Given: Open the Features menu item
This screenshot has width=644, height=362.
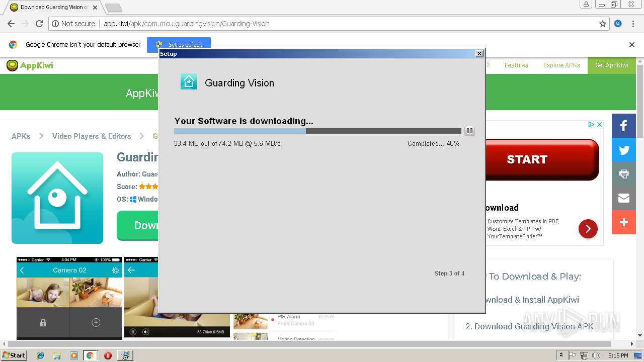Looking at the screenshot, I should tap(516, 65).
